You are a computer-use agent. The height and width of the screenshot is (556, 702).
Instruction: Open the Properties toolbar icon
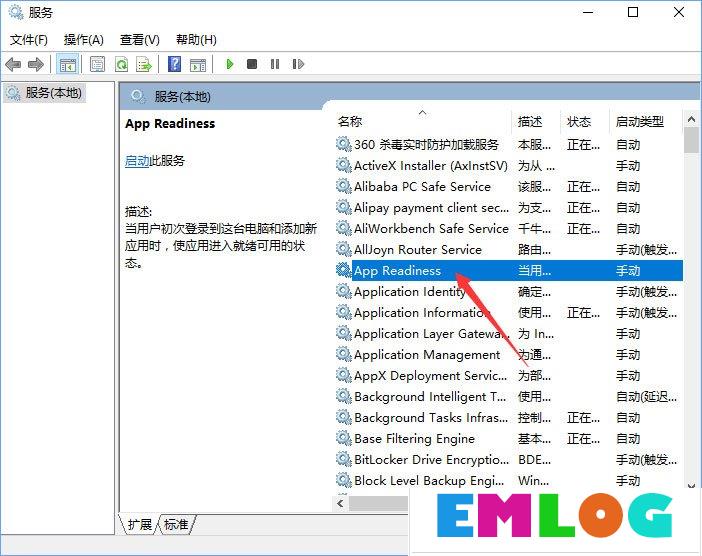[x=98, y=64]
